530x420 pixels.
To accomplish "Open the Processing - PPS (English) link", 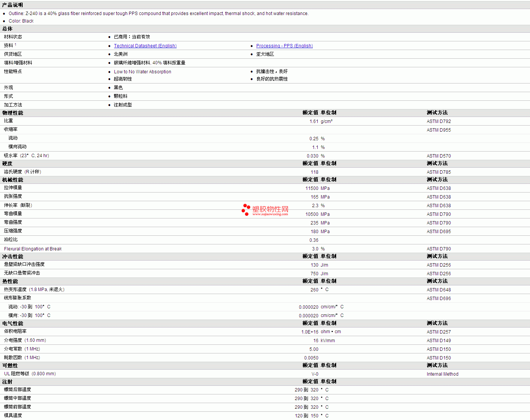I will (284, 46).
